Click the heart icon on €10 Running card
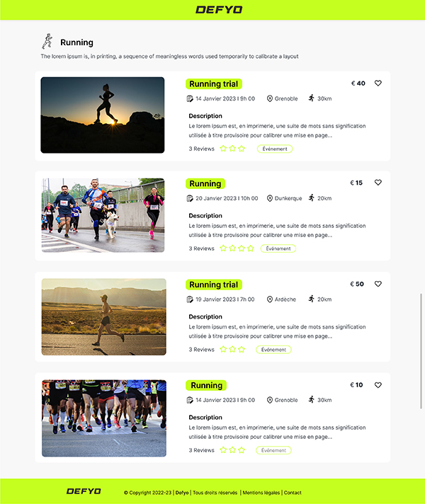This screenshot has height=504, width=425. tap(378, 385)
